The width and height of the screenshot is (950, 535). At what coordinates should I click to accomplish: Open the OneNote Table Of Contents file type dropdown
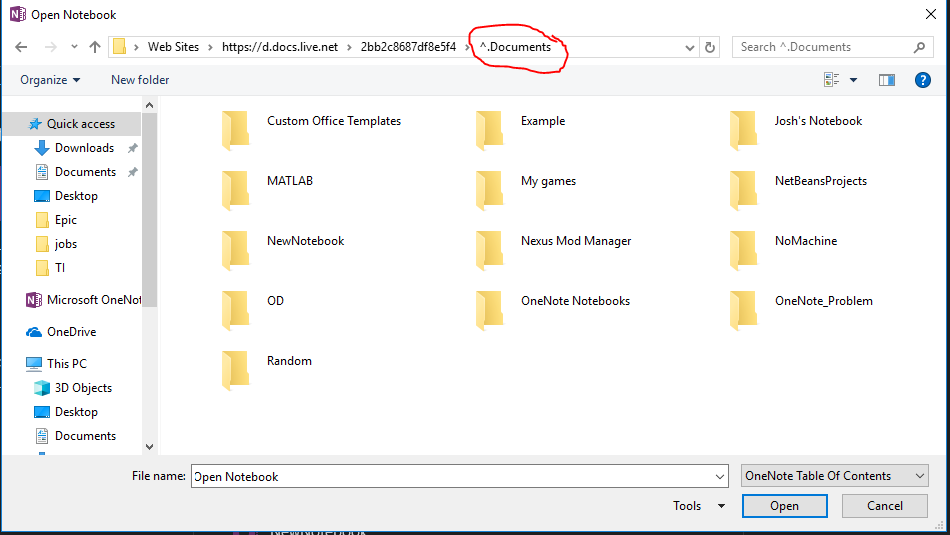point(835,476)
